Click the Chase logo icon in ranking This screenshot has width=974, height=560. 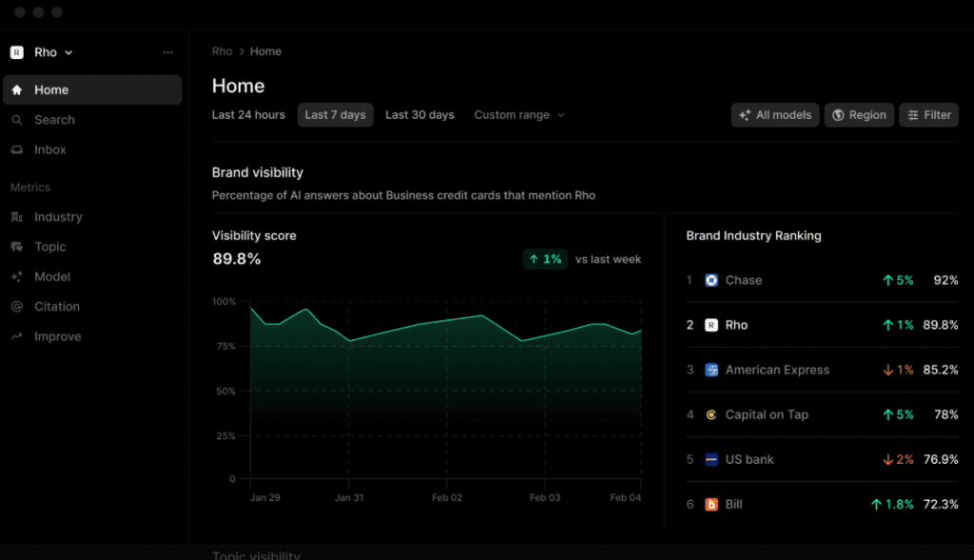click(711, 280)
